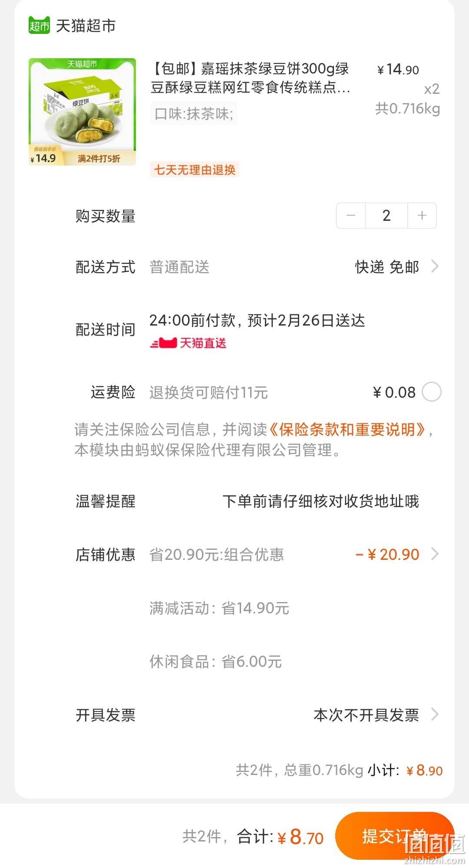
Task: Open the matcha mung bean cake thumbnail
Action: coord(82,112)
